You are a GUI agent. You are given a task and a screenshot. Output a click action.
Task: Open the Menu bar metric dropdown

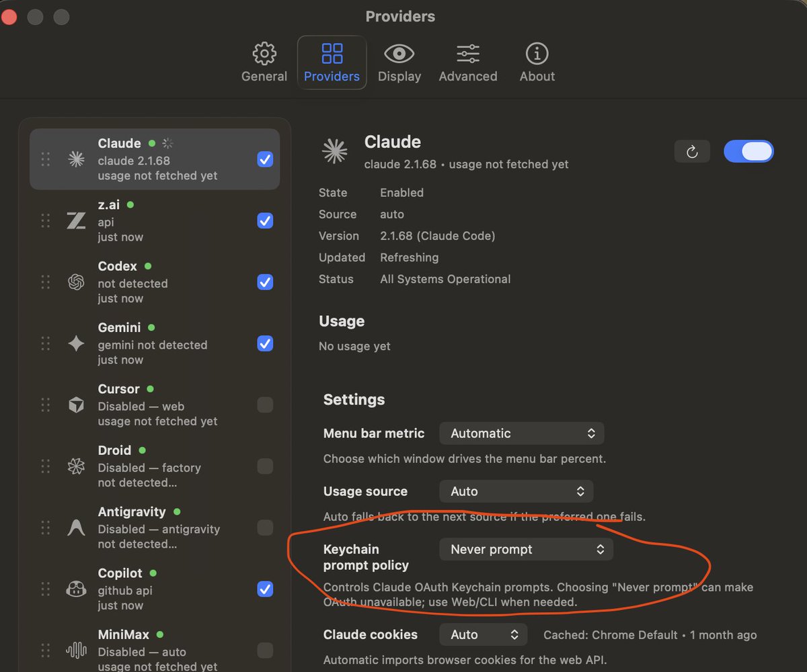[x=522, y=433]
